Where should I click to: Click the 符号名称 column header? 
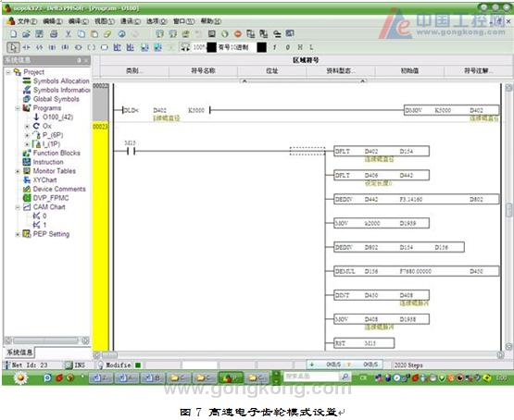coord(203,70)
